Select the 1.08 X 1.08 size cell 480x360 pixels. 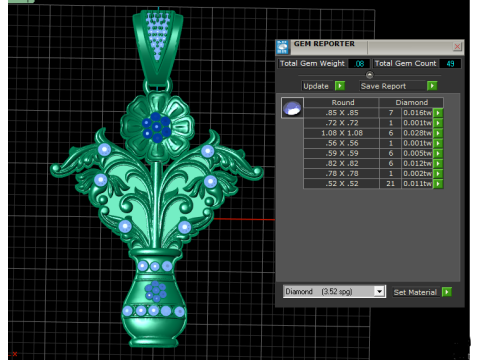pos(342,133)
